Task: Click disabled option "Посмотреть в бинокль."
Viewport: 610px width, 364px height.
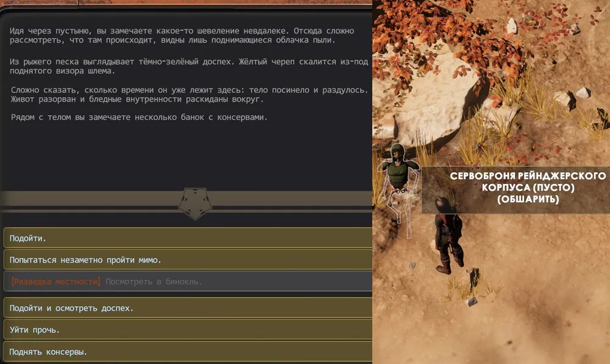Action: [x=154, y=282]
